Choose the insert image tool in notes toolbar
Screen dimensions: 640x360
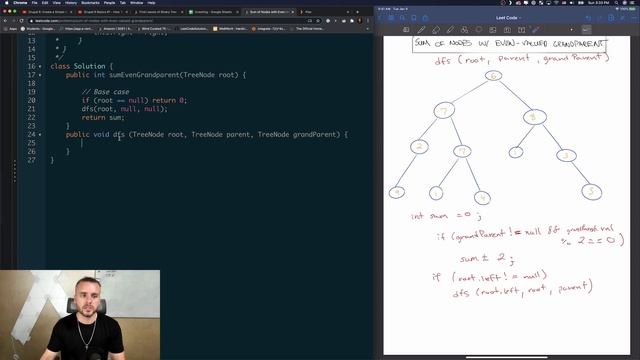tap(493, 29)
